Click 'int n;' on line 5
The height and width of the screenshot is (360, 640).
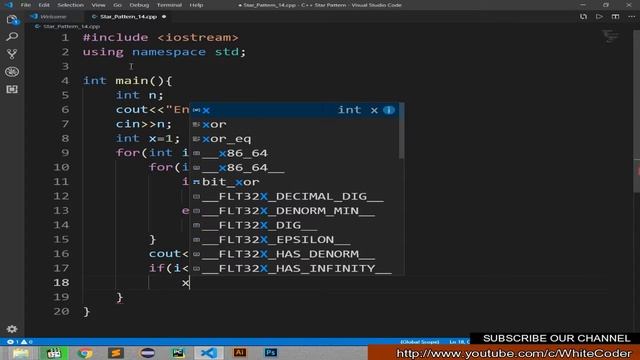click(139, 95)
